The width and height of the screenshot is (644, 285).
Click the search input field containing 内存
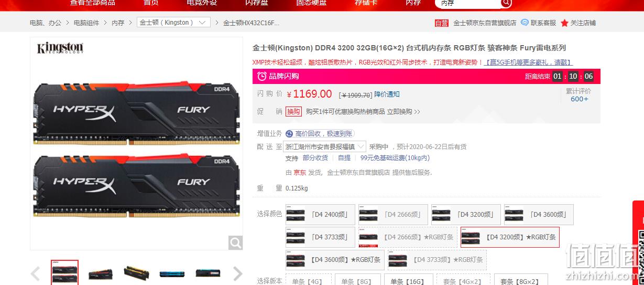[x=467, y=3]
